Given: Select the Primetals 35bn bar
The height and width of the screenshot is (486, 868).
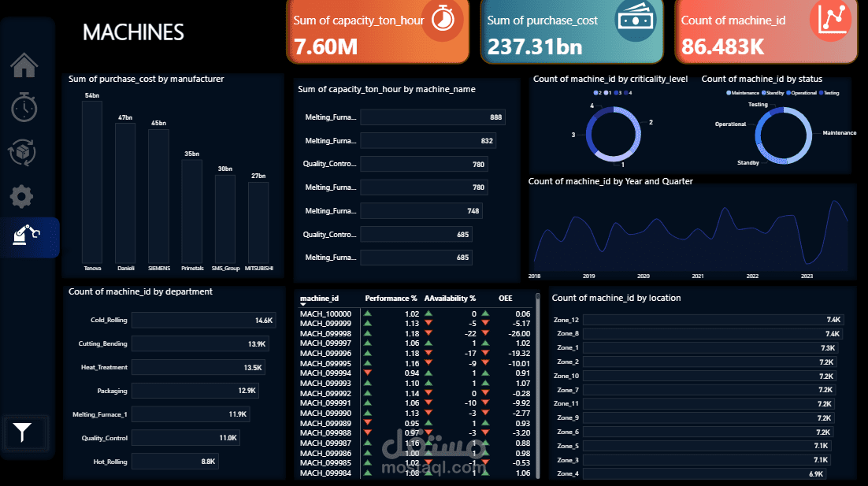Looking at the screenshot, I should point(192,211).
